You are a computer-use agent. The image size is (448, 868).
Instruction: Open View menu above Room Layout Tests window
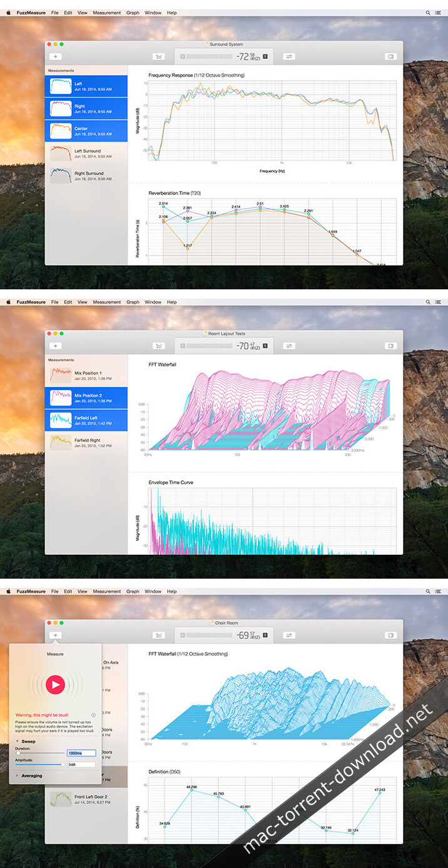coord(83,302)
